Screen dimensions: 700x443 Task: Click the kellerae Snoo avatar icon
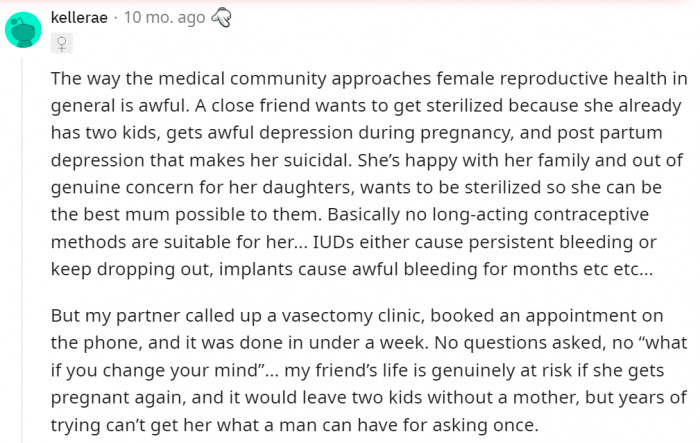tap(23, 30)
